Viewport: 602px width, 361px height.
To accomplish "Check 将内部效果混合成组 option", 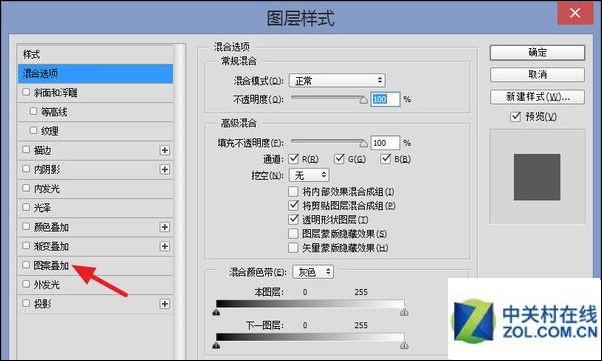I will pyautogui.click(x=293, y=191).
